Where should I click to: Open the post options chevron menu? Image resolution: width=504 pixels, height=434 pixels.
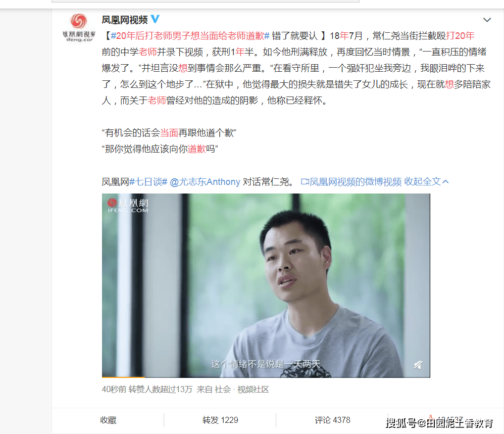[487, 20]
